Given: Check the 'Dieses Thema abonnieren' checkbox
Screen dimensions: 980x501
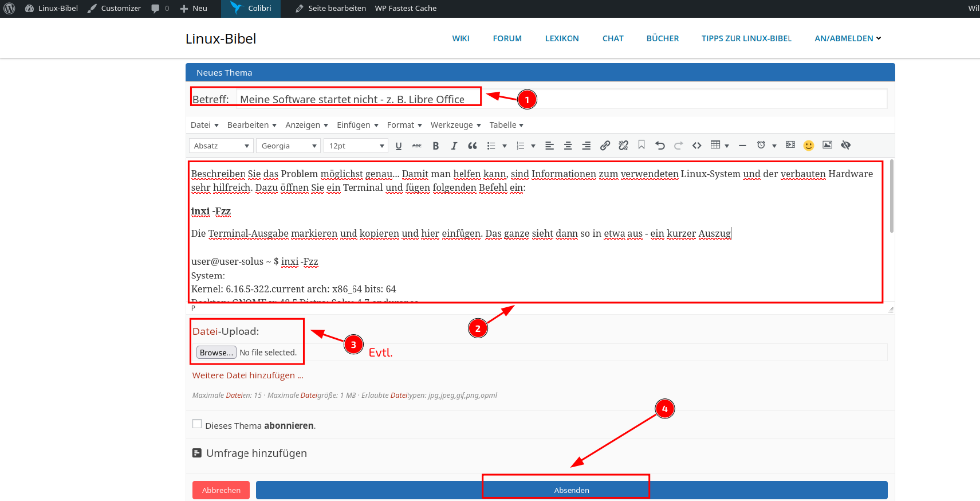Looking at the screenshot, I should pos(197,424).
